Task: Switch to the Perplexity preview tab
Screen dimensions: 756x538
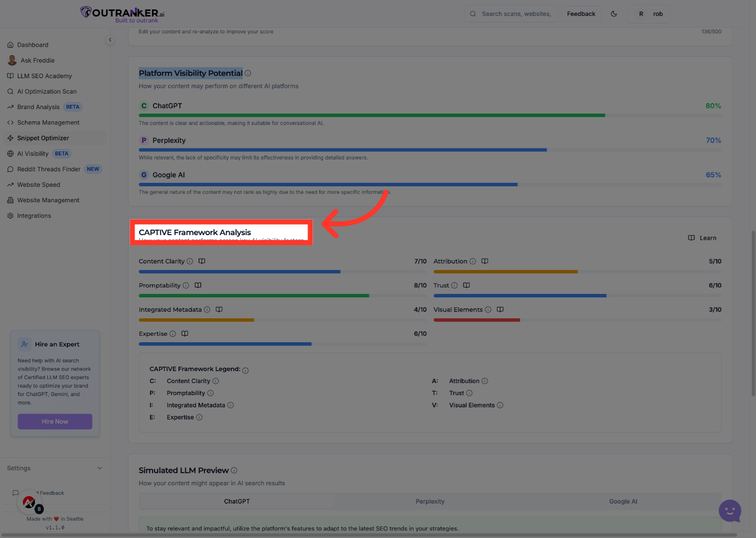Action: point(430,501)
